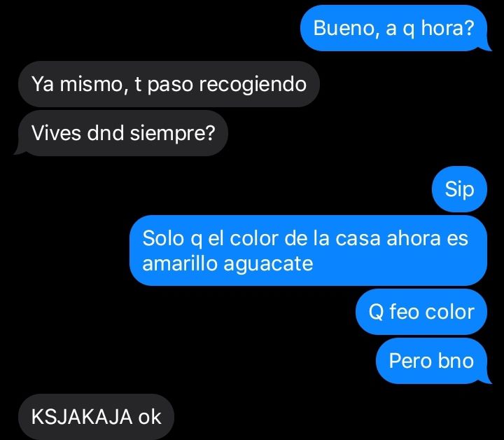Click the word 'hora?' in top bubble
The height and width of the screenshot is (440, 504).
click(448, 28)
